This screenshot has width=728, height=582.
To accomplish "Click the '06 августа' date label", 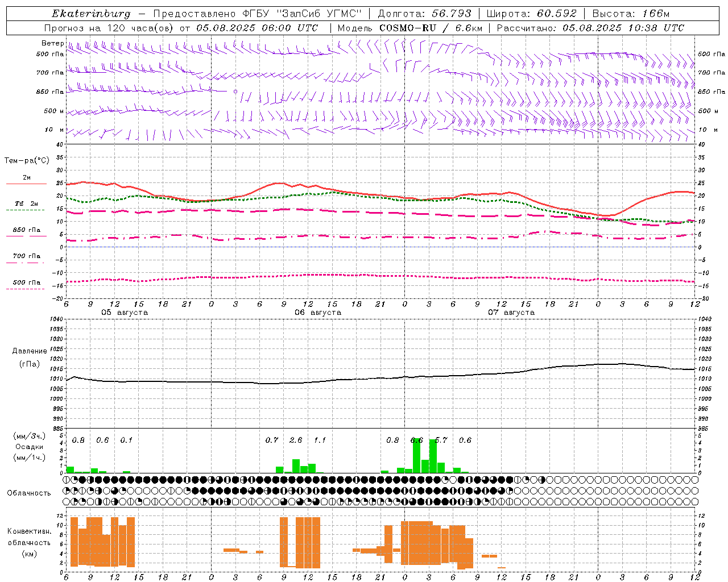I will [318, 313].
